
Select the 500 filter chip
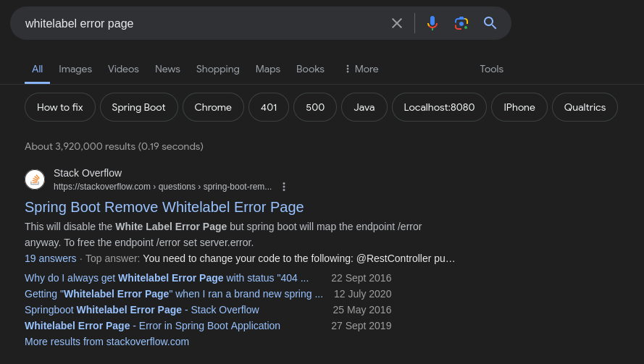pos(315,107)
